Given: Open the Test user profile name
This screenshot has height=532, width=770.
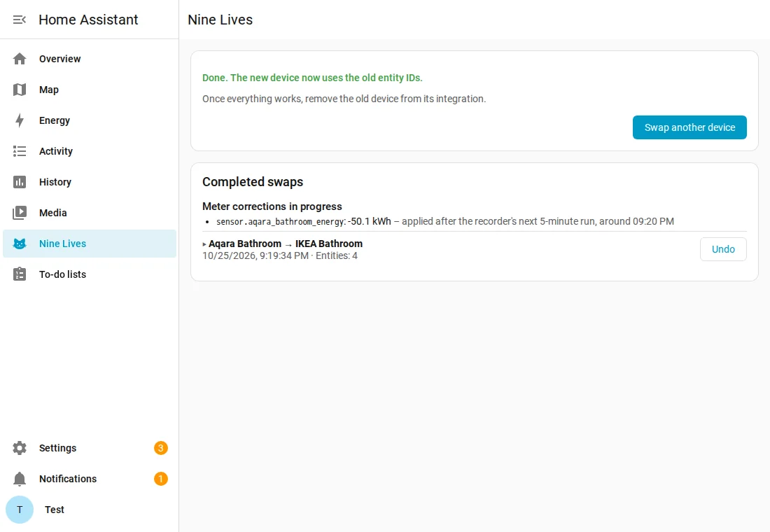Looking at the screenshot, I should [54, 510].
